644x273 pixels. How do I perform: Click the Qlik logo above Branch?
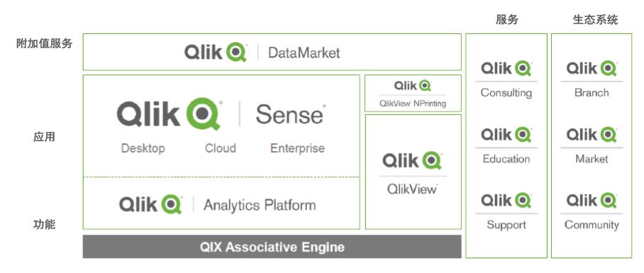[592, 68]
